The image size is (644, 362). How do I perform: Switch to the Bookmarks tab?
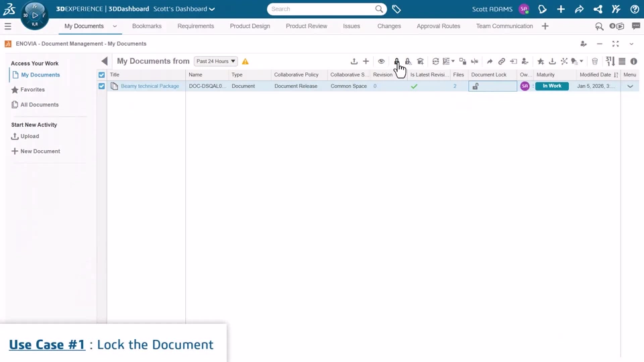pos(147,26)
